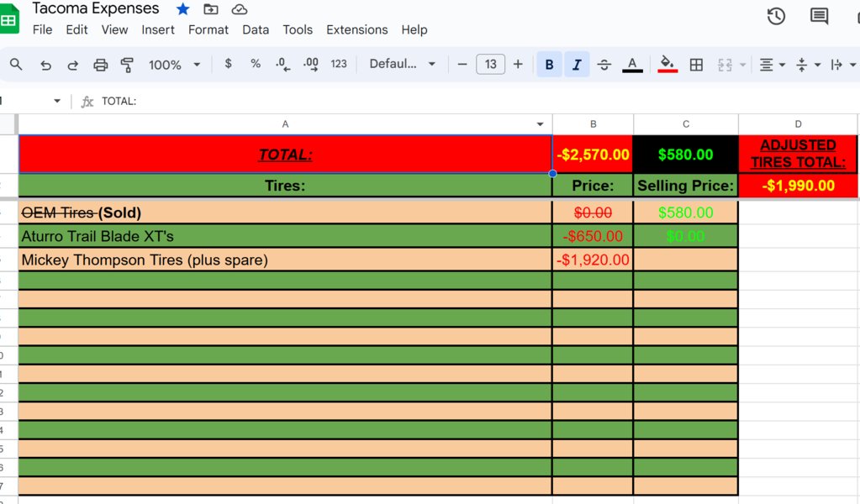Decrease font size with minus button
Screen dimensions: 860x504
462,64
